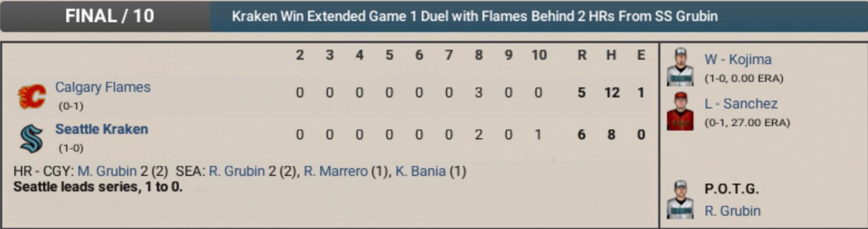
Task: Select R. Grubin in home run list
Action: tap(236, 171)
